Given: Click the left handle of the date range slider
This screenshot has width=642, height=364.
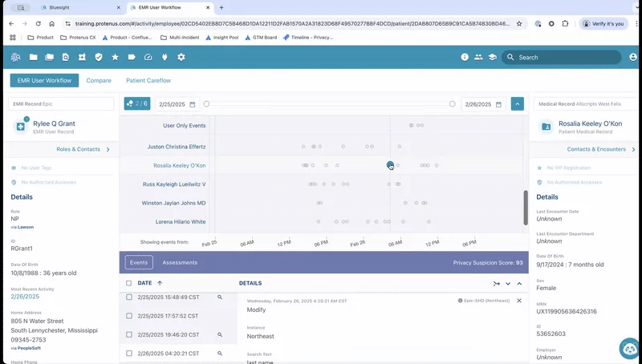Looking at the screenshot, I should coord(206,104).
